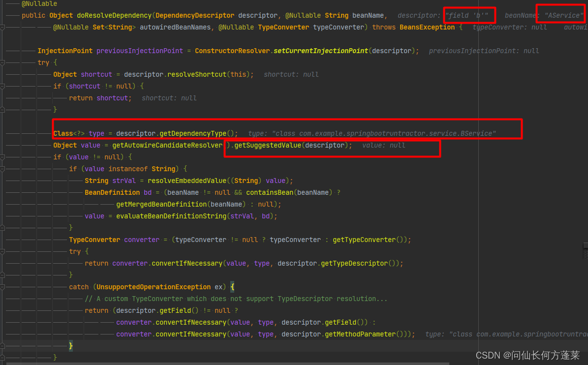Click the 'catch' keyword
Viewport: 588px width, 365px height.
(79, 287)
